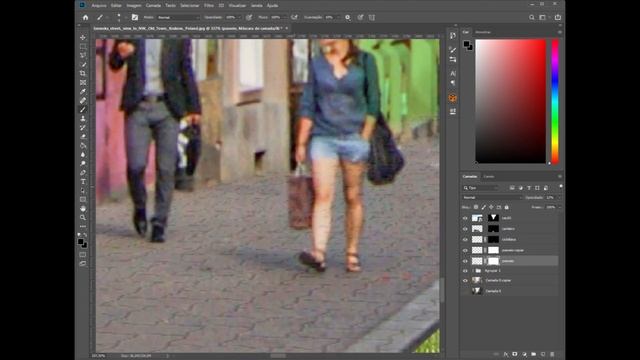Toggle visibility of second layer in panel
The height and width of the screenshot is (360, 640).
(x=465, y=229)
